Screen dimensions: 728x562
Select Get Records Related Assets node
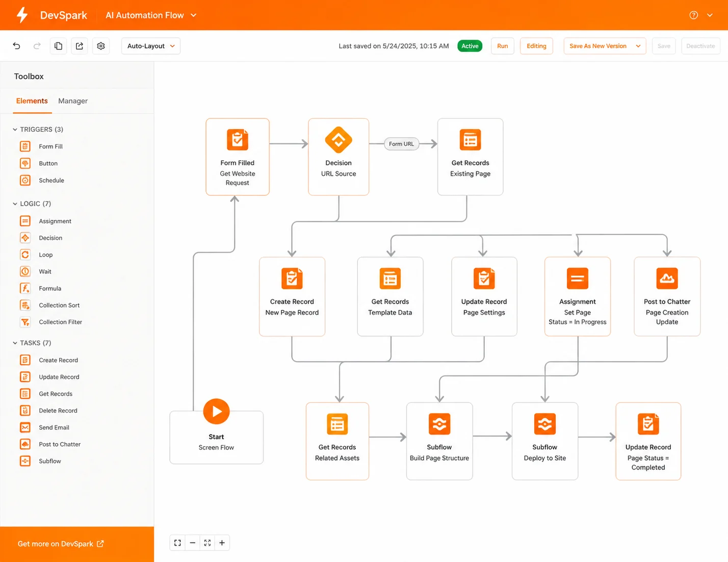(337, 441)
